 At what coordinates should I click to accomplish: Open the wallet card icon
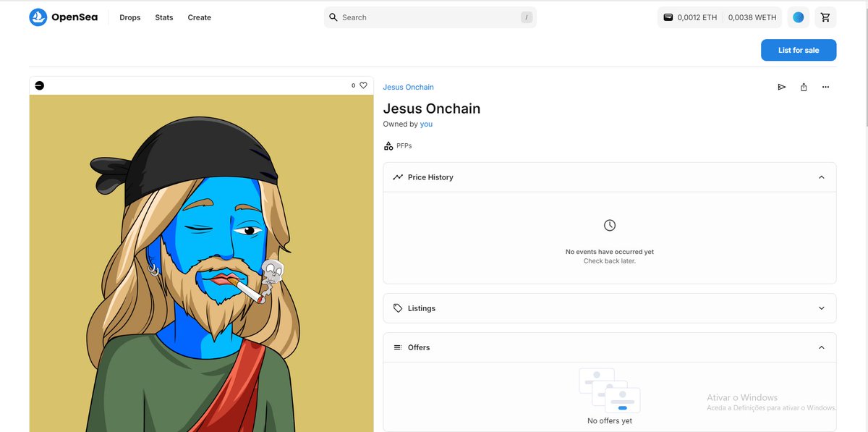[668, 17]
